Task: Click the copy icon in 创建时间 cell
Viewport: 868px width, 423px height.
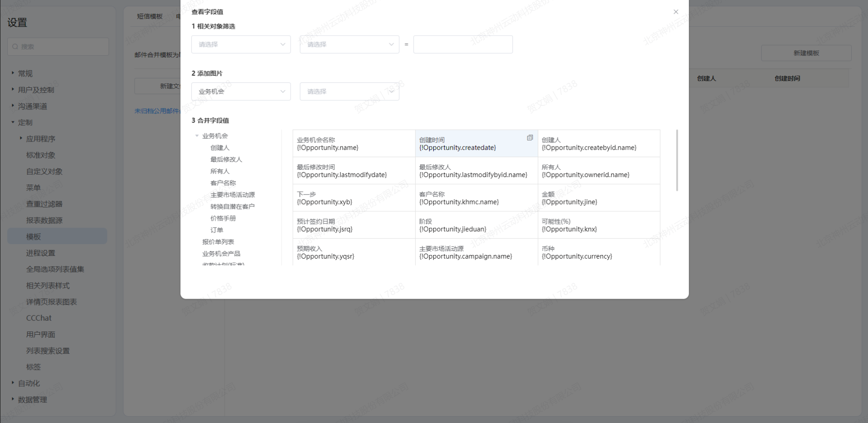Action: click(x=530, y=138)
